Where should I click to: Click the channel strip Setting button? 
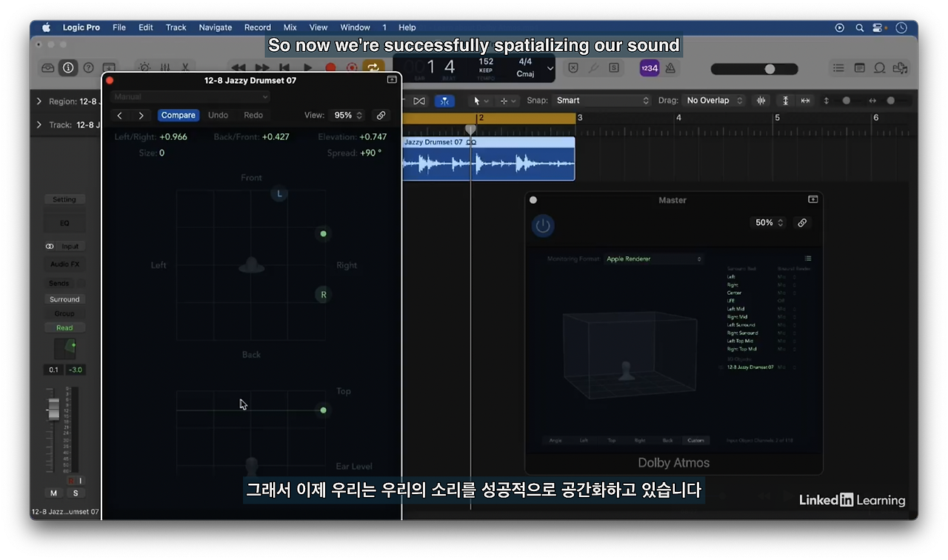pyautogui.click(x=64, y=199)
